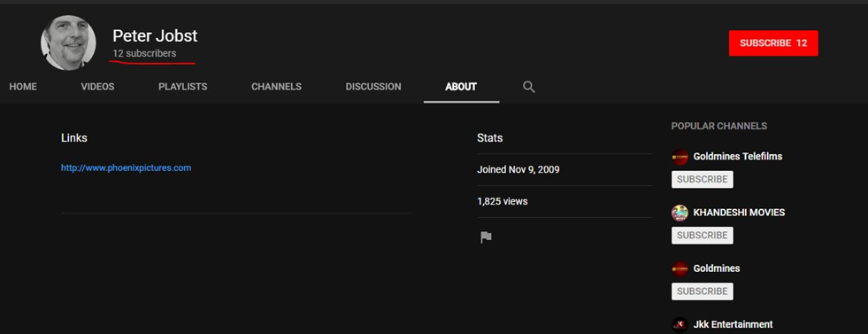This screenshot has width=868, height=334.
Task: Click the POPULAR CHANNELS heading
Action: [x=719, y=127]
